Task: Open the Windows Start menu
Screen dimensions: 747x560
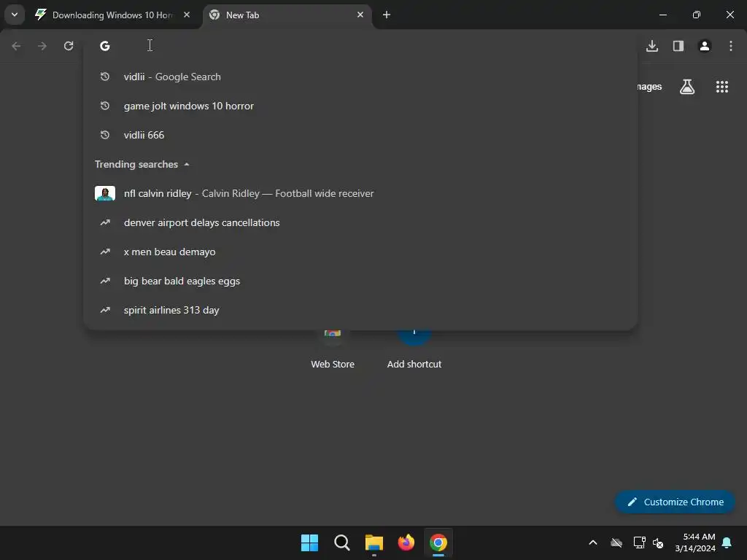Action: [309, 542]
